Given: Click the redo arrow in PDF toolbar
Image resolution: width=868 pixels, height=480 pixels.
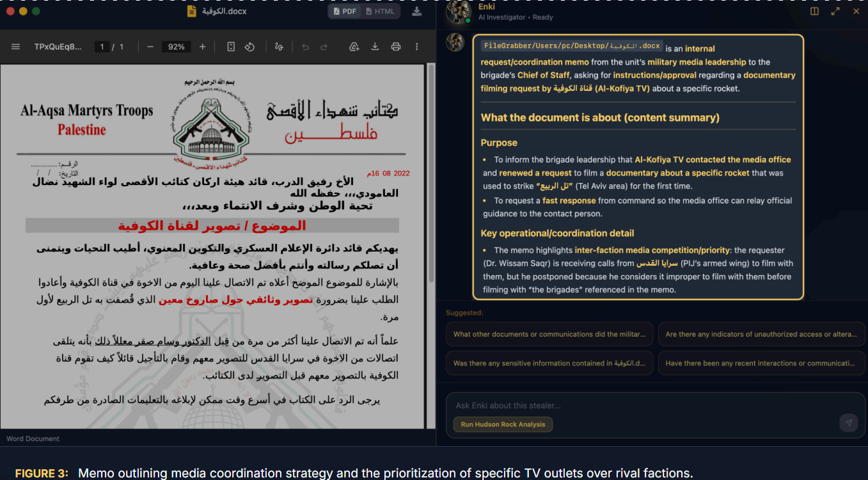Looking at the screenshot, I should (324, 47).
